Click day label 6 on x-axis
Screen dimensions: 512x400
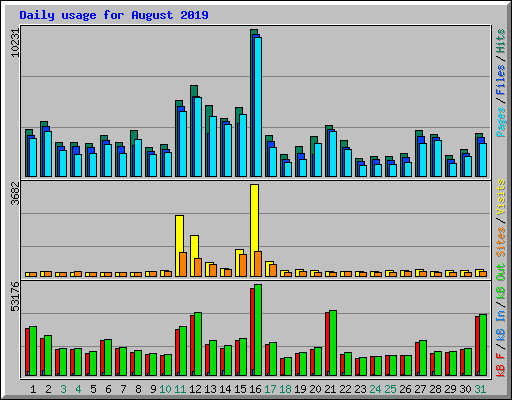[x=108, y=389]
